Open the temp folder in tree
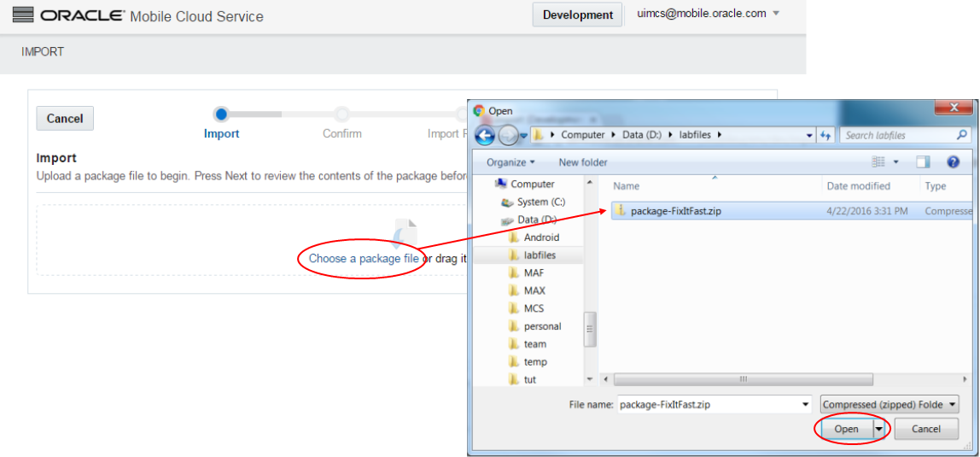This screenshot has height=457, width=980. coord(528,362)
